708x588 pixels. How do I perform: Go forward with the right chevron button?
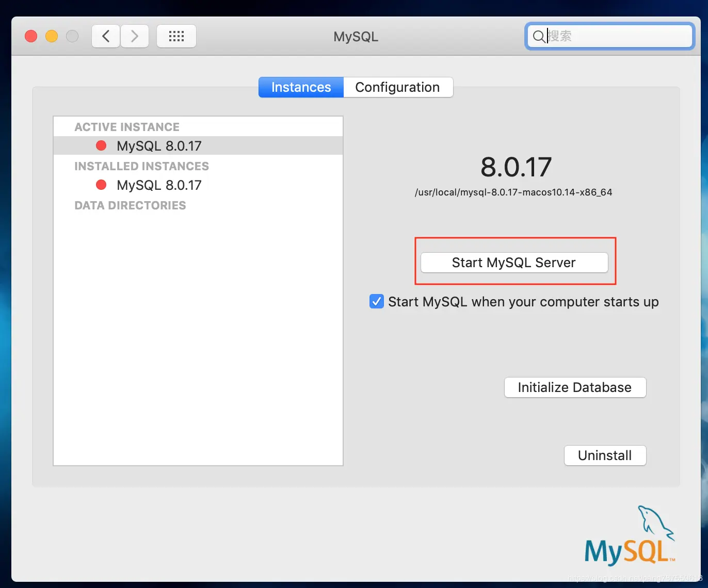pyautogui.click(x=135, y=36)
